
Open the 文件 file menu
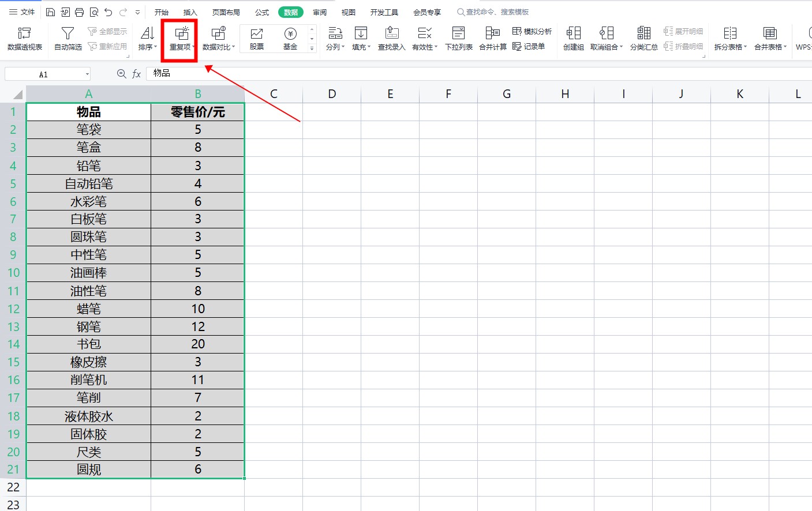pyautogui.click(x=23, y=12)
